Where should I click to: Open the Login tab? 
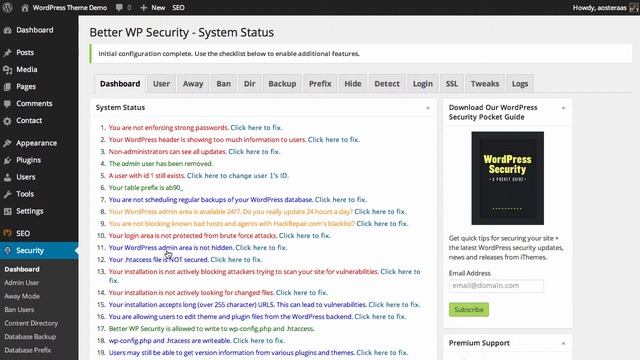[422, 84]
